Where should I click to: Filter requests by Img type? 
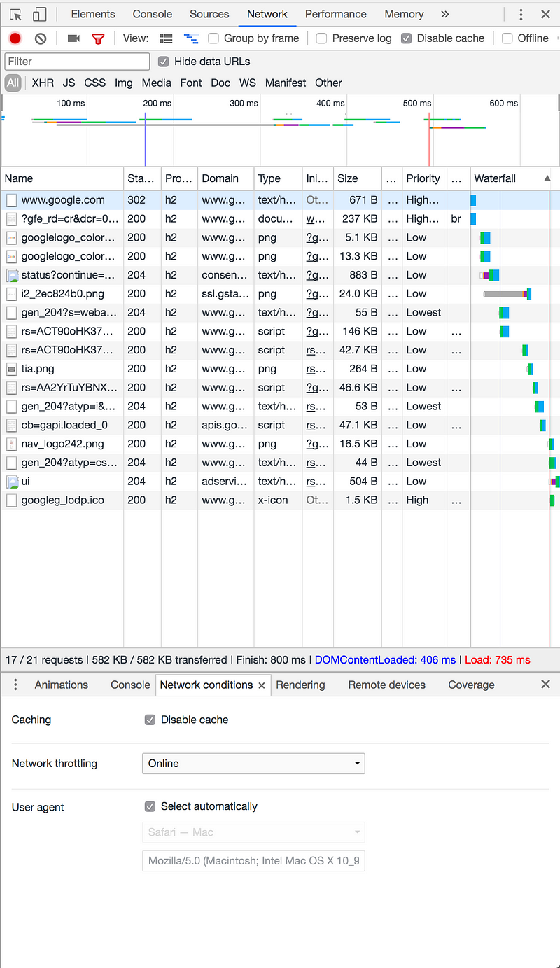point(124,83)
